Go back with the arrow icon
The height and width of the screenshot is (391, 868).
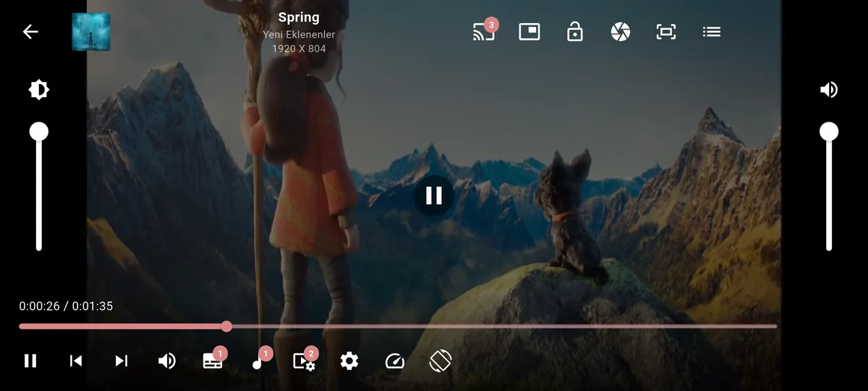[x=30, y=32]
